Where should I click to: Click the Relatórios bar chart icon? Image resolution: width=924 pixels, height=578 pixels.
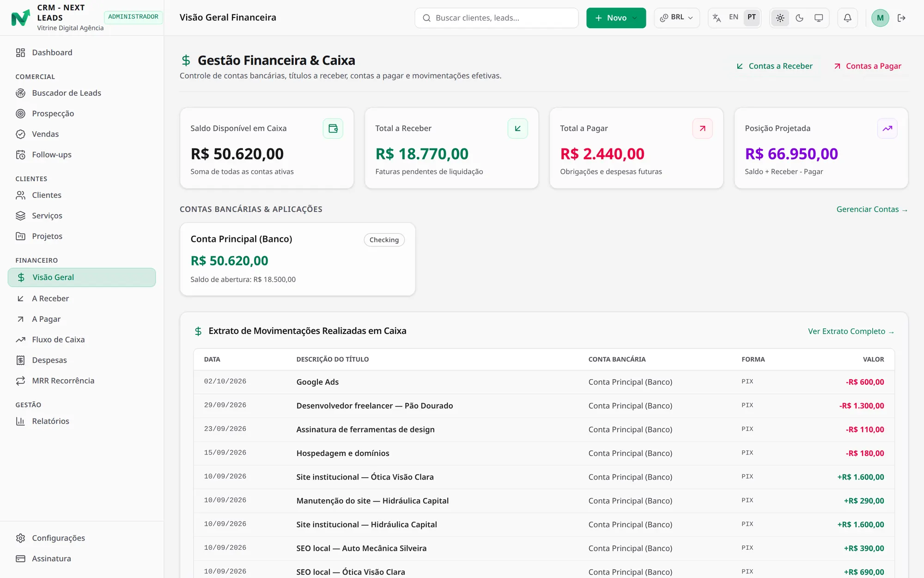point(20,421)
